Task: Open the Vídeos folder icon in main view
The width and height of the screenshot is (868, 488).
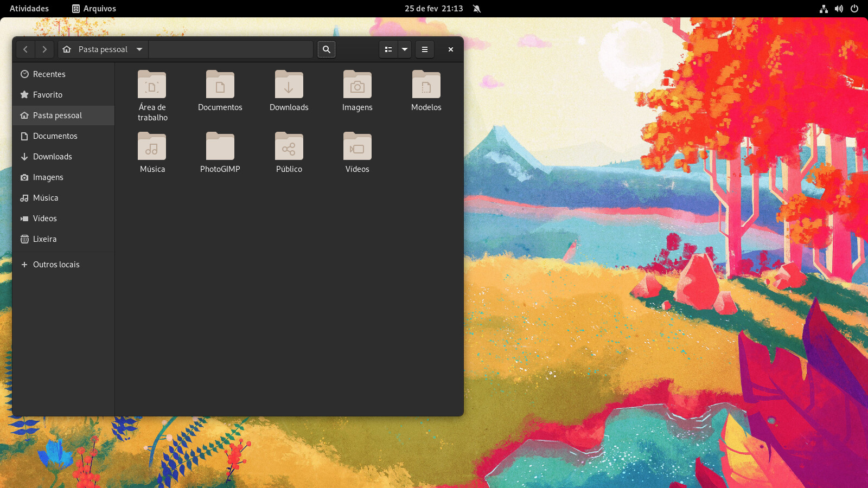Action: tap(358, 146)
